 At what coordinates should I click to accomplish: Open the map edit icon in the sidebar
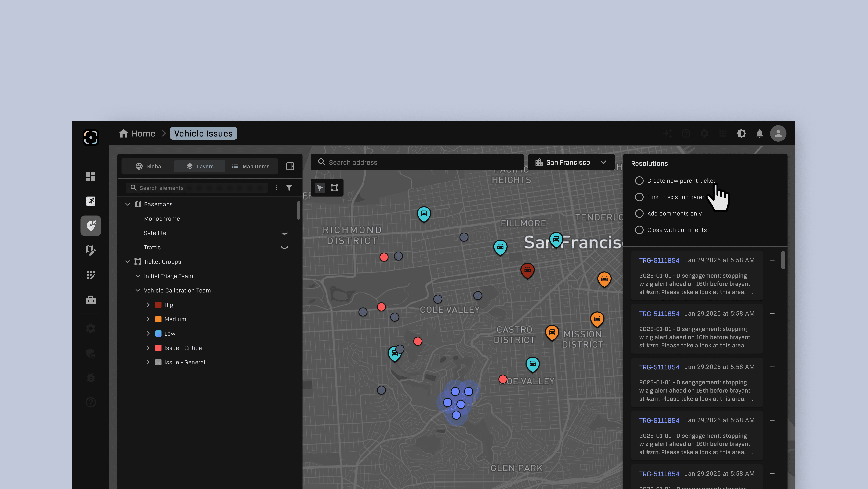coord(91,250)
